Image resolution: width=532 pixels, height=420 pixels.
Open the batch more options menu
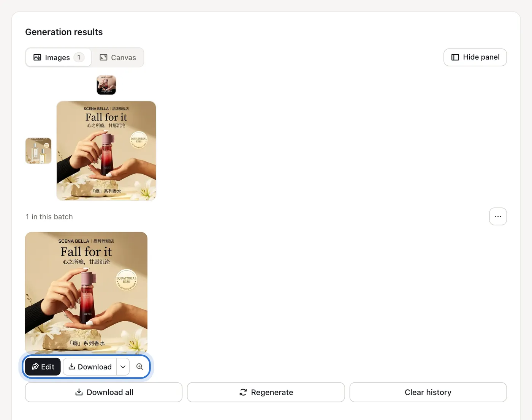(498, 216)
